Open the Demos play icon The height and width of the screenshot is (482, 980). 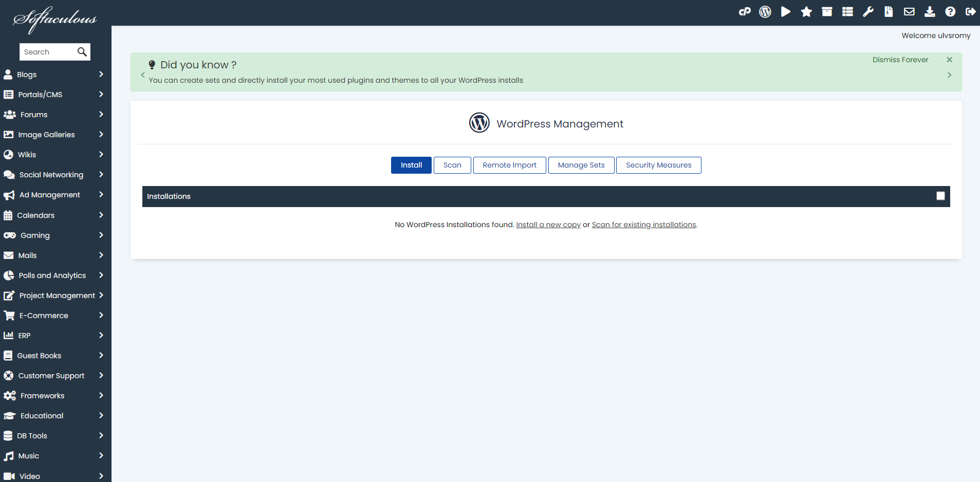pyautogui.click(x=786, y=11)
